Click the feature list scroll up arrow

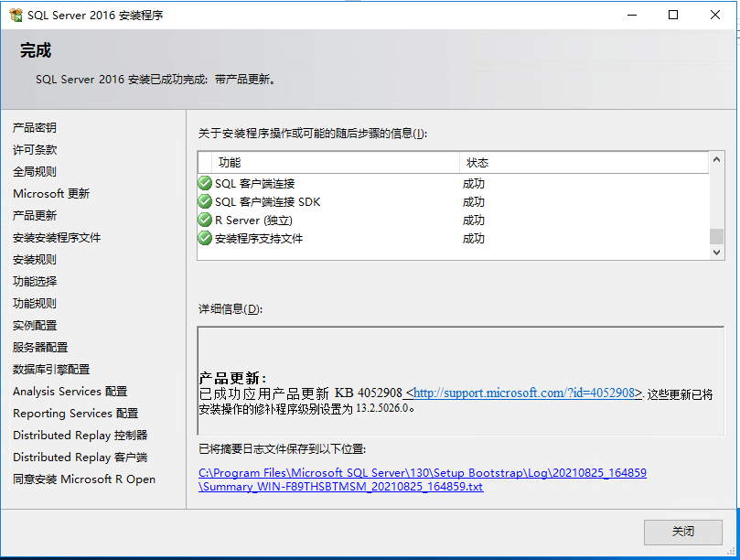[x=716, y=159]
